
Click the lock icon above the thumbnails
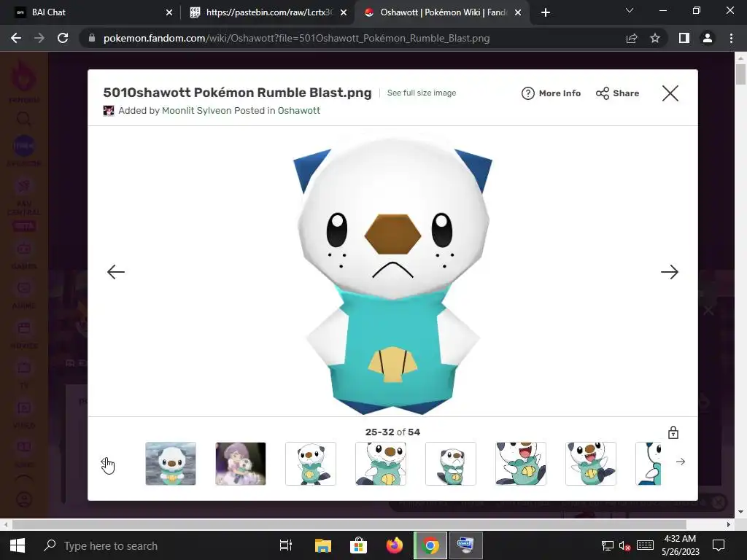[673, 432]
